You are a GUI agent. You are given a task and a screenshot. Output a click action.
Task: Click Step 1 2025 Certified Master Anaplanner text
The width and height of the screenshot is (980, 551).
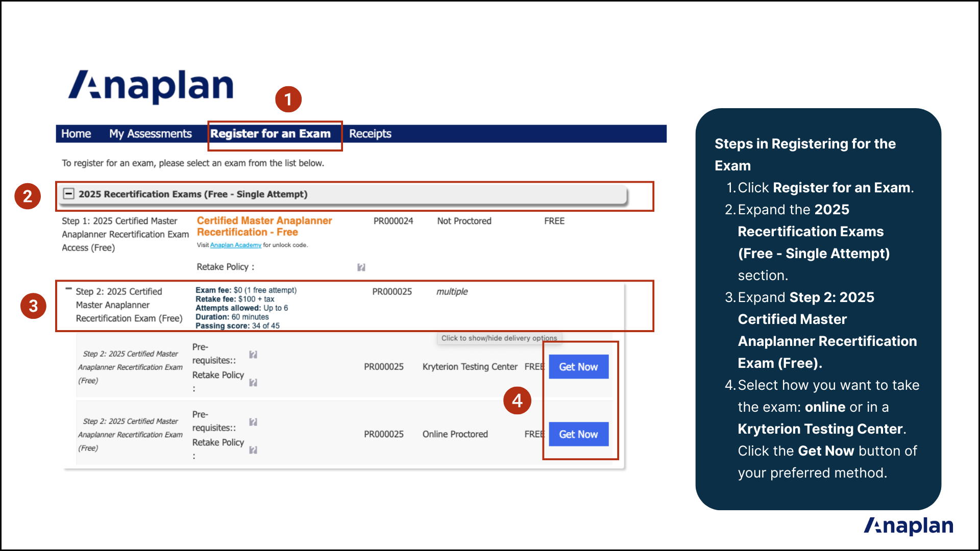pos(125,234)
